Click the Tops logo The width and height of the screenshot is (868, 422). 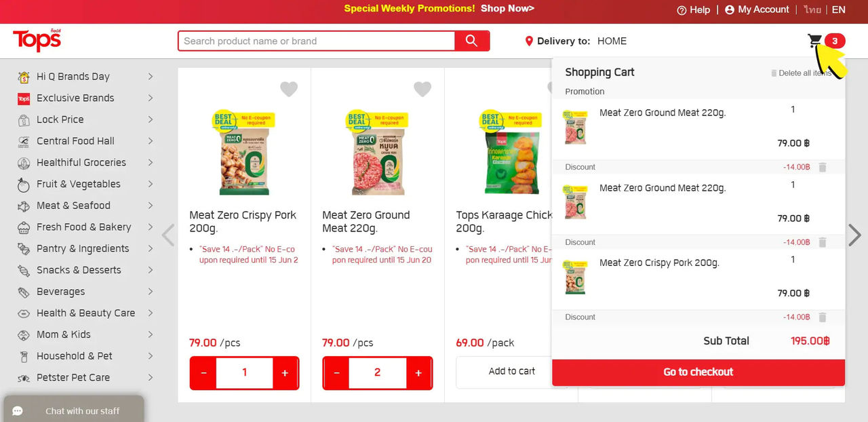[37, 41]
